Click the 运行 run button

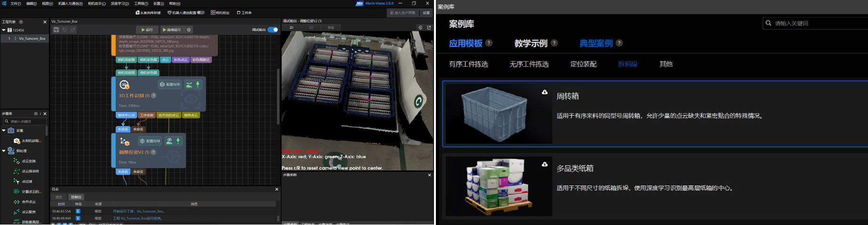pos(147,30)
